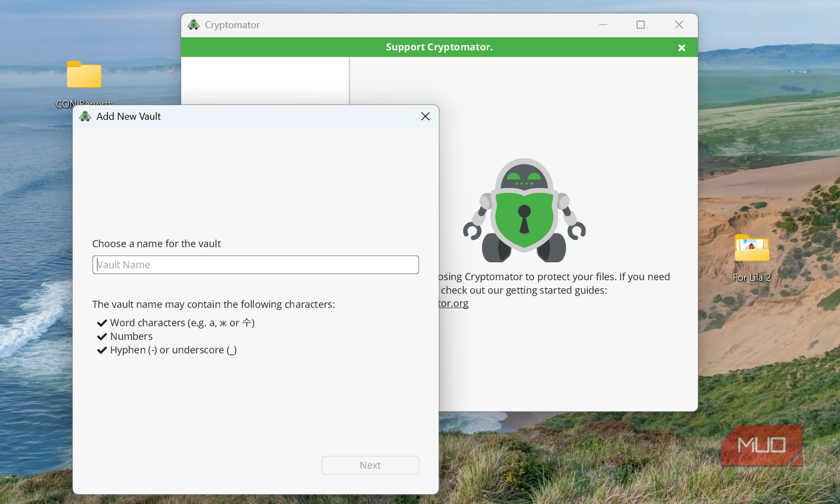
Task: Minimize the Cryptomator window
Action: tap(603, 24)
